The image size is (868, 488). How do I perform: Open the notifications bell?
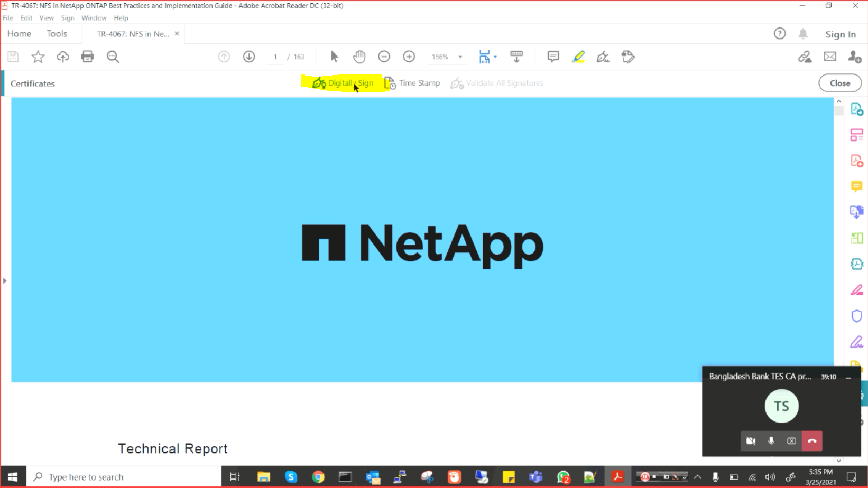pyautogui.click(x=803, y=34)
